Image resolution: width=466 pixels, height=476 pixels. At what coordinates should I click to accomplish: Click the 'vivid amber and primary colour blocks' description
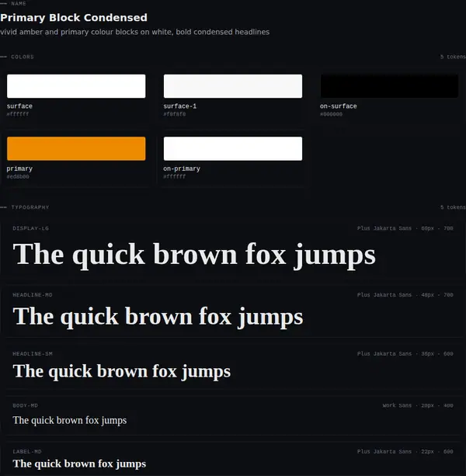[x=135, y=32]
